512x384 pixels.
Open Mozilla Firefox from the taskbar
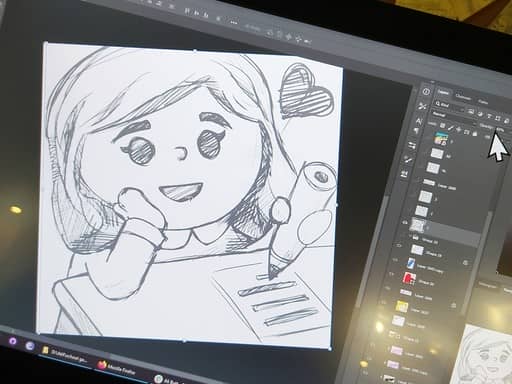(117, 368)
